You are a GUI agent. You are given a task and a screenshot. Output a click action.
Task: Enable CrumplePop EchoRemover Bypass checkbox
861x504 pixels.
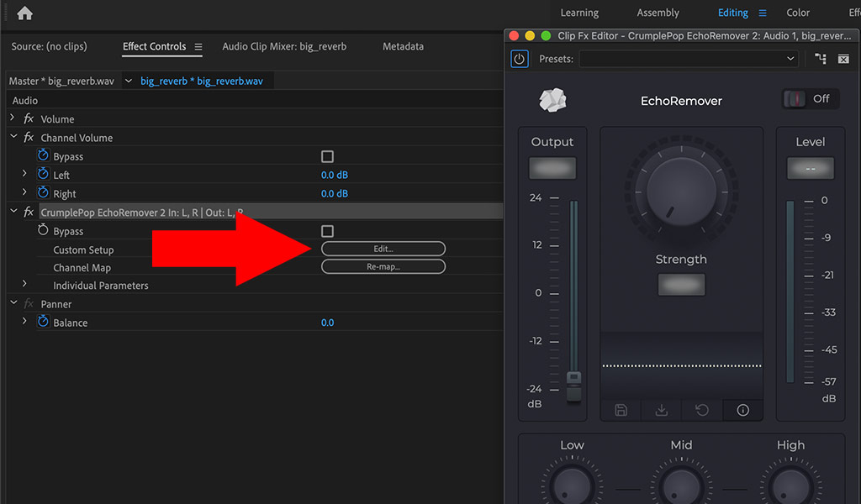pyautogui.click(x=327, y=231)
